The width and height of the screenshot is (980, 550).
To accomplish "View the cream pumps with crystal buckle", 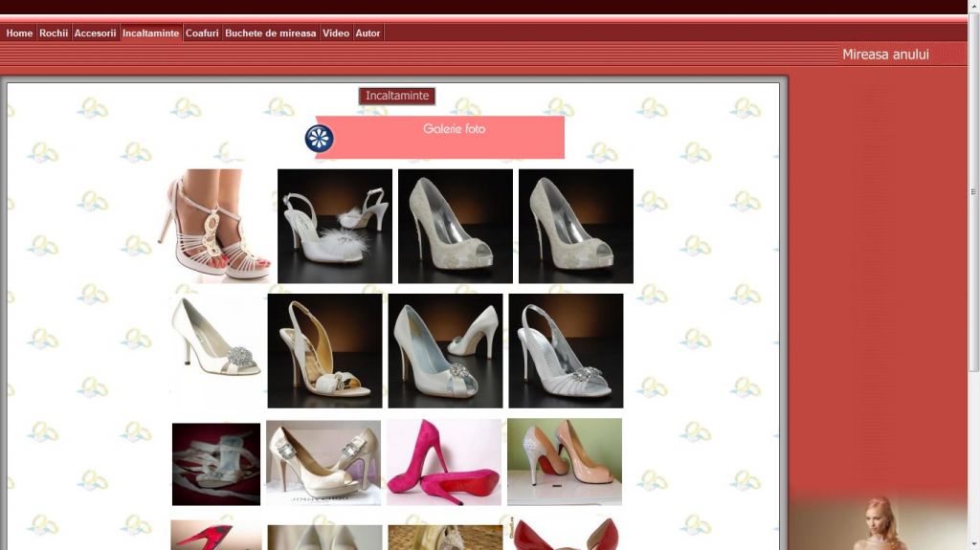I will [x=323, y=462].
